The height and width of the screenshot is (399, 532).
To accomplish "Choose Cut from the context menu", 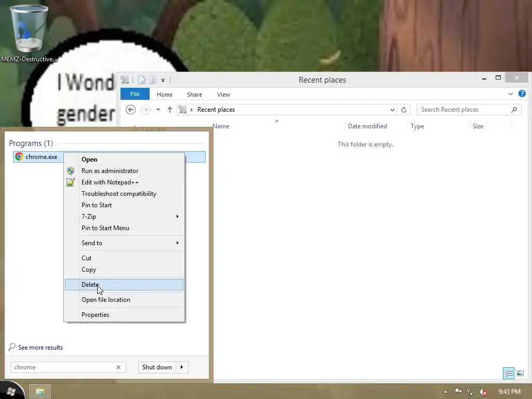I will 124,258.
